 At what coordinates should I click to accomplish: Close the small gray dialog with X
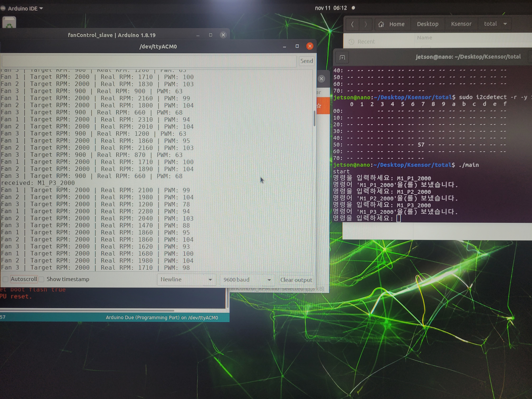point(321,79)
